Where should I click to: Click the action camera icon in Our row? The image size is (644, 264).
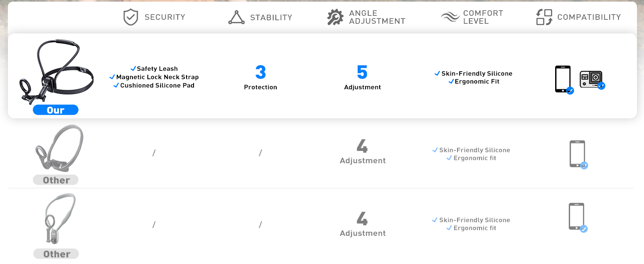(591, 79)
